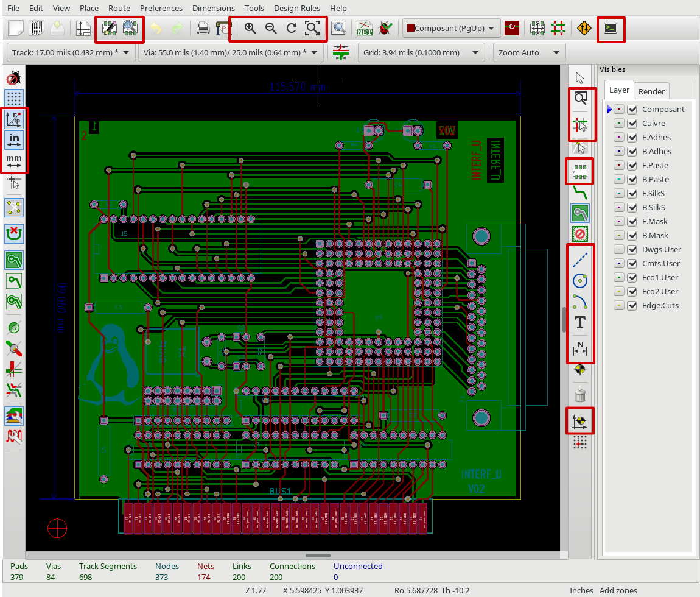
Task: Select the add text tool
Action: 580,322
